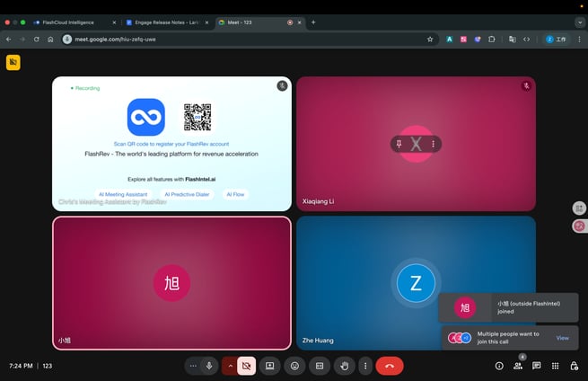Image resolution: width=588 pixels, height=381 pixels.
Task: Open more options vertical dots in call bar
Action: (365, 366)
